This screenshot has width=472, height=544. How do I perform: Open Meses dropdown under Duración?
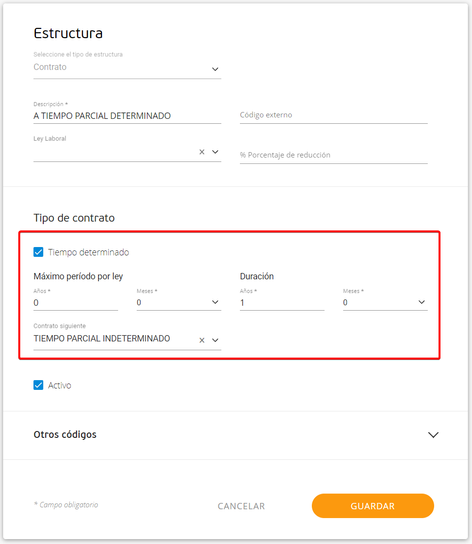(x=385, y=302)
